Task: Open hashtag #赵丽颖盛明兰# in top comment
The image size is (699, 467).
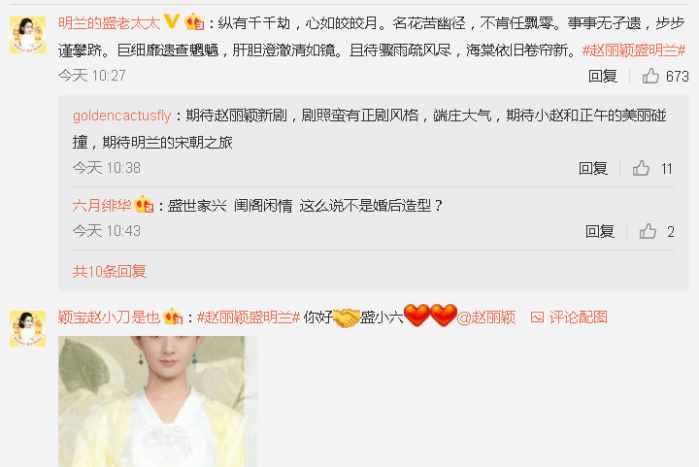Action: [633, 50]
